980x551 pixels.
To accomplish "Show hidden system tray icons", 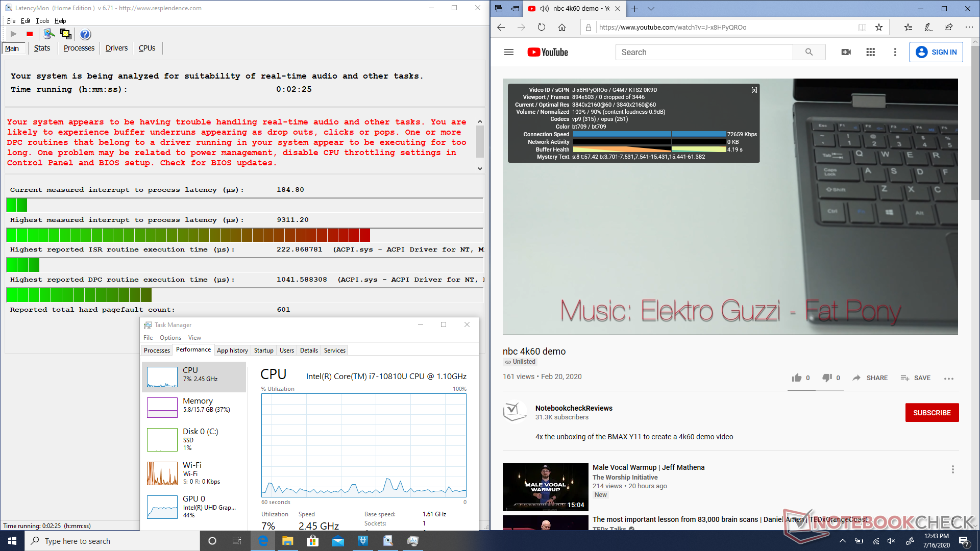I will pos(843,541).
